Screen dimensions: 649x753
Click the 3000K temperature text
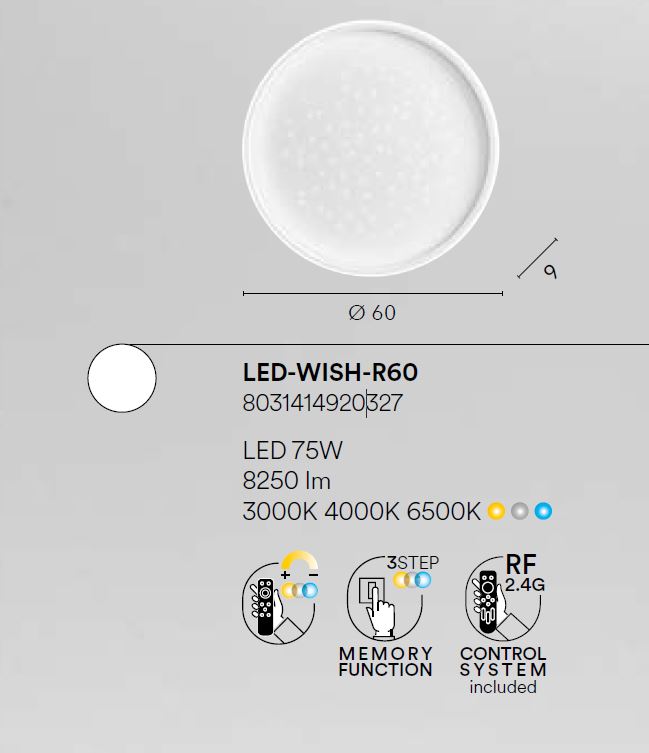click(x=280, y=511)
